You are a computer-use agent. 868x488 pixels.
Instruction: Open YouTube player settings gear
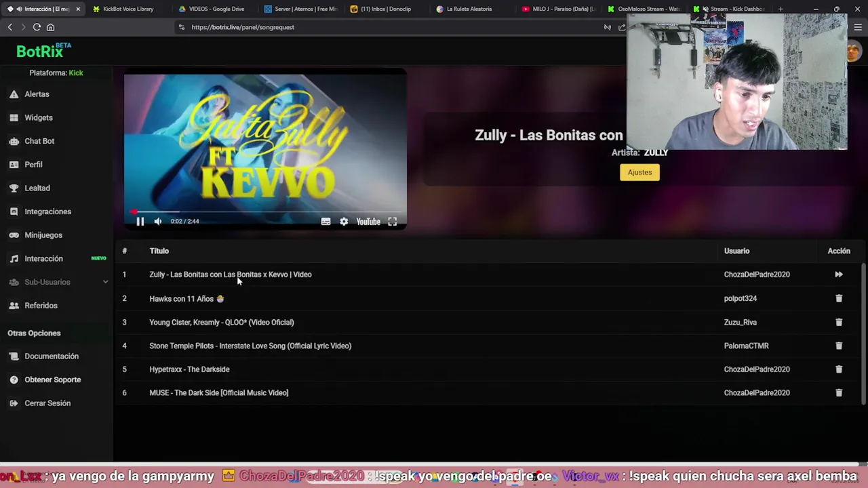[x=344, y=222]
